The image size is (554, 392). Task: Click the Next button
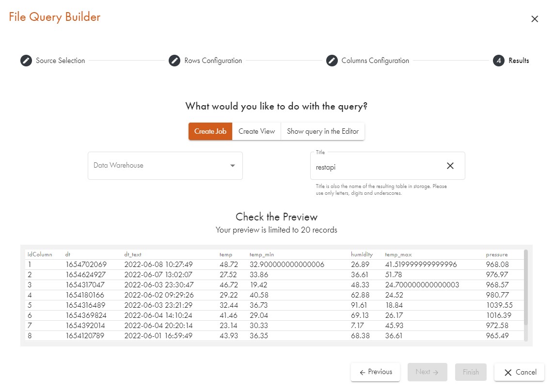coord(427,372)
